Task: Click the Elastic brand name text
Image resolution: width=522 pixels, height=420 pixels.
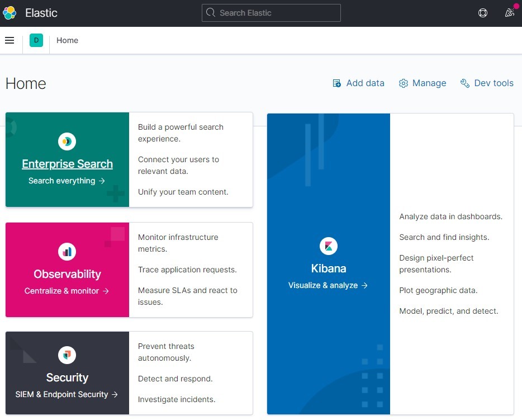Action: [x=41, y=13]
